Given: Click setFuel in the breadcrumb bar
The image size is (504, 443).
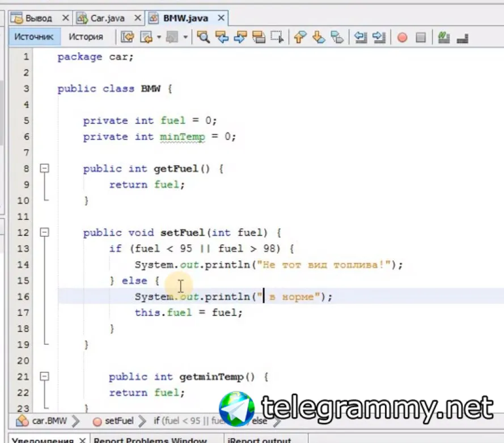Looking at the screenshot, I should [x=119, y=420].
